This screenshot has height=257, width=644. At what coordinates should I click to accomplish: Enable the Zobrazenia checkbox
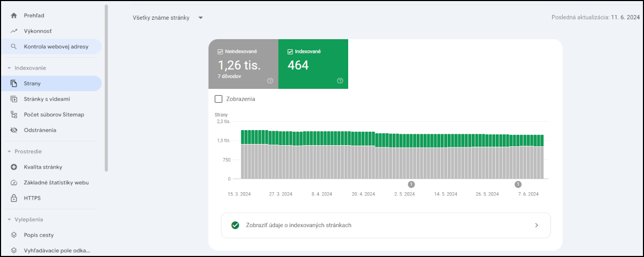tap(218, 99)
